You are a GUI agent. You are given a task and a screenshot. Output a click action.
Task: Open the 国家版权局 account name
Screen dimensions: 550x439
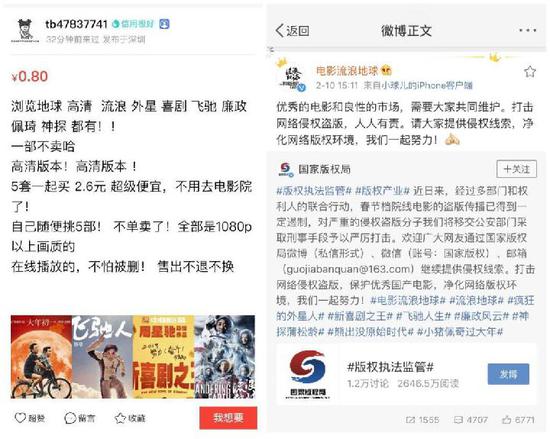point(324,169)
